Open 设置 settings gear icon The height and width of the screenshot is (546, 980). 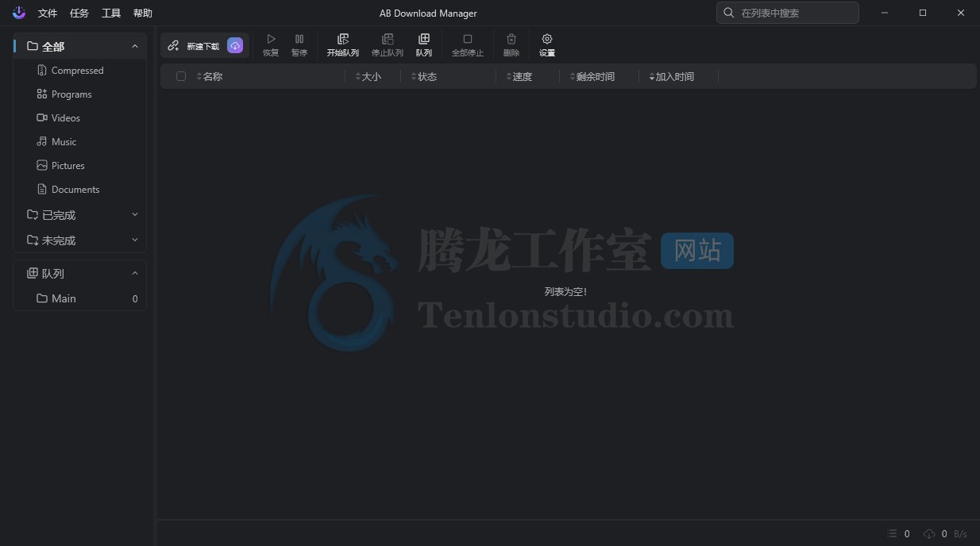tap(547, 39)
